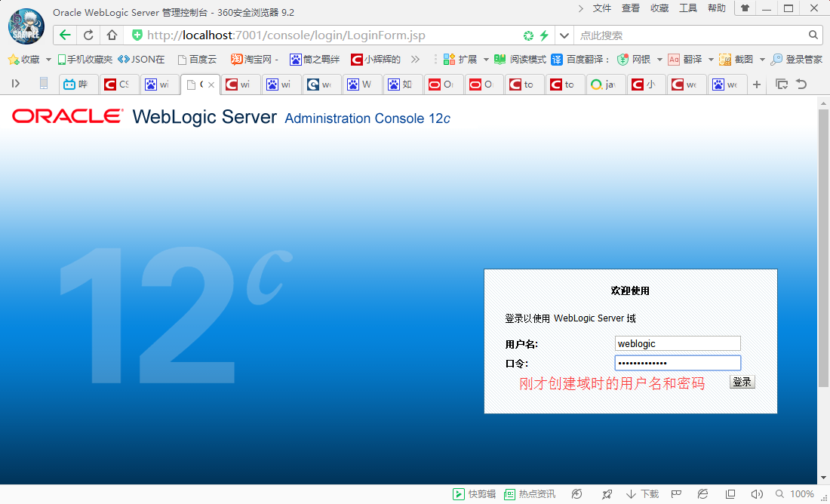Click the lightning speed-mode icon in address bar
This screenshot has height=504, width=830.
pyautogui.click(x=544, y=35)
